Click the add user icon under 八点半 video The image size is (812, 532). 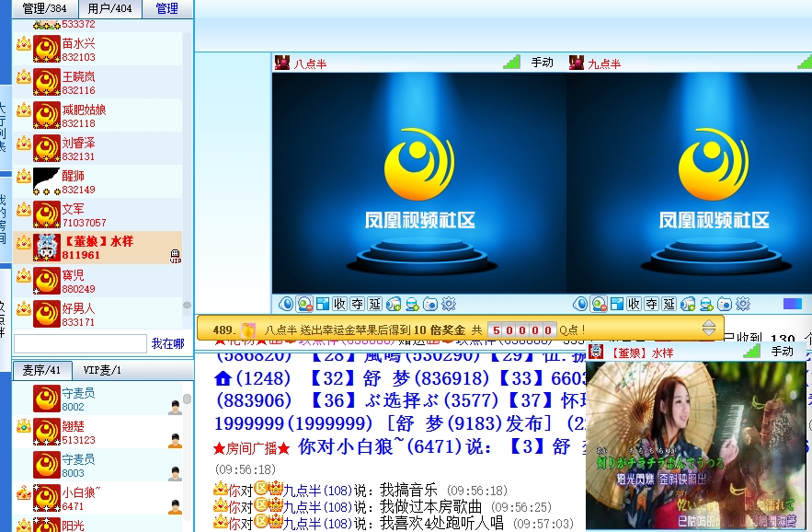click(412, 304)
